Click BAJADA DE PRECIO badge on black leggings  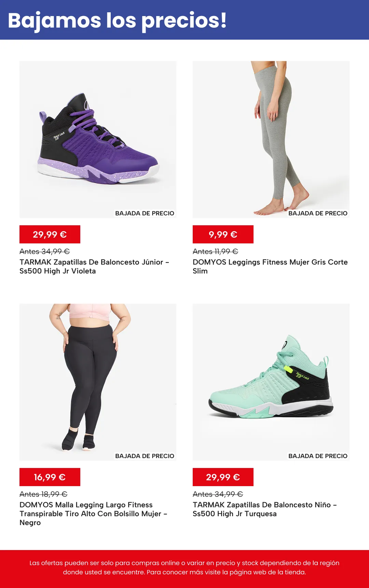click(145, 456)
